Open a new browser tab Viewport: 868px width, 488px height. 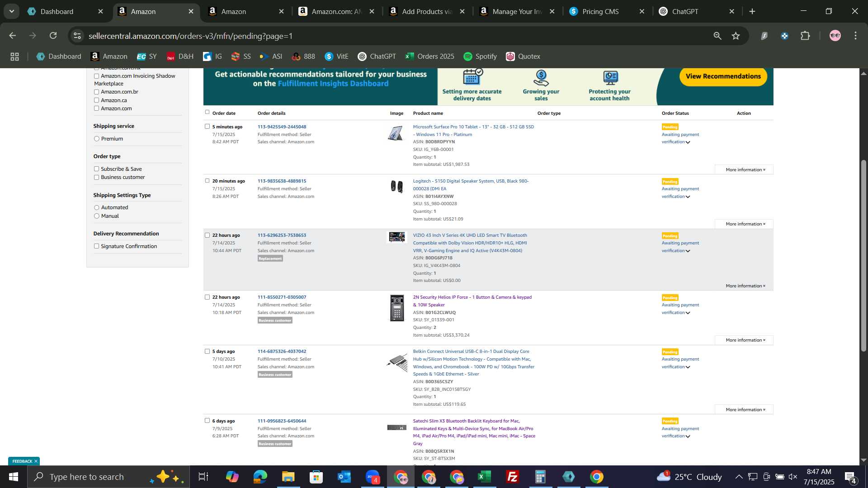pos(752,11)
